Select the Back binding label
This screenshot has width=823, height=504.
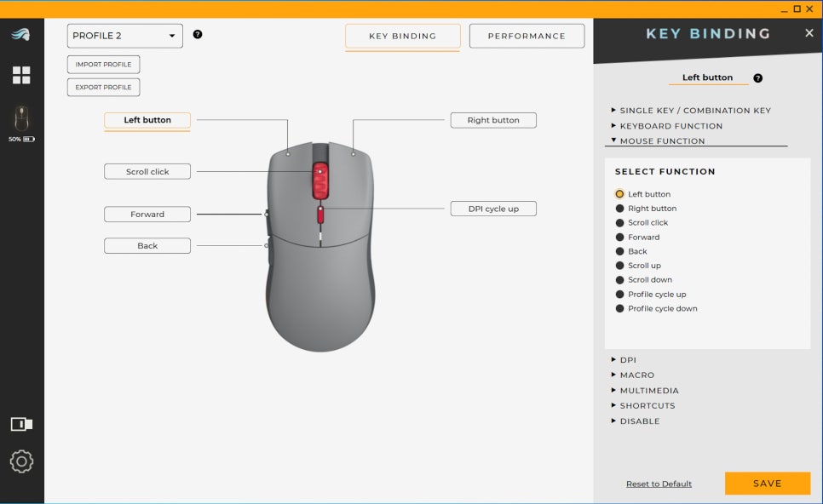[x=147, y=245]
